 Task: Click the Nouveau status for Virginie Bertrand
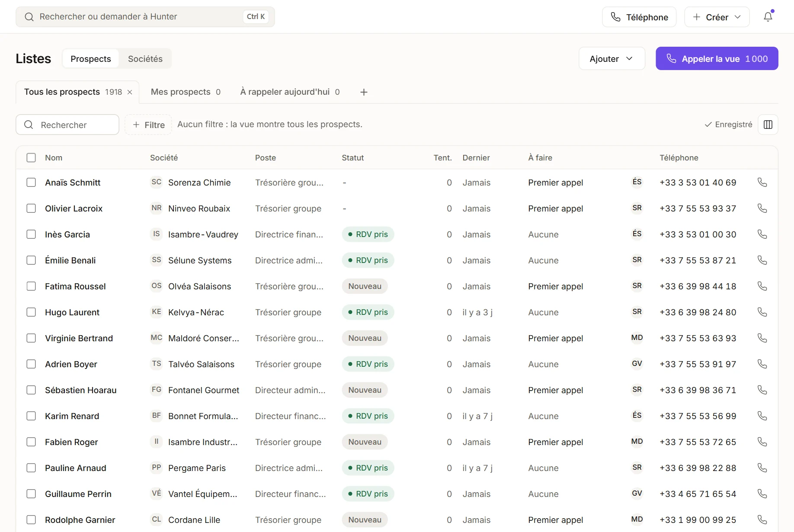[x=365, y=338]
